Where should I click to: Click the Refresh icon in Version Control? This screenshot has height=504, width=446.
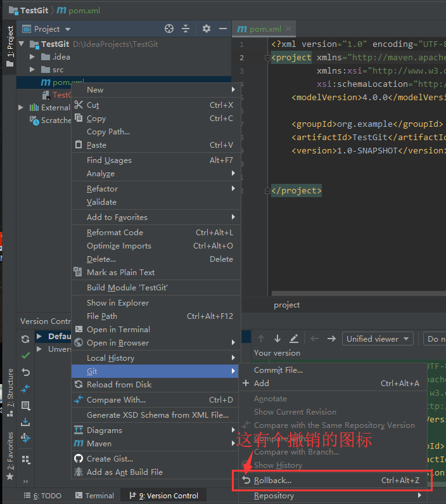point(25,339)
